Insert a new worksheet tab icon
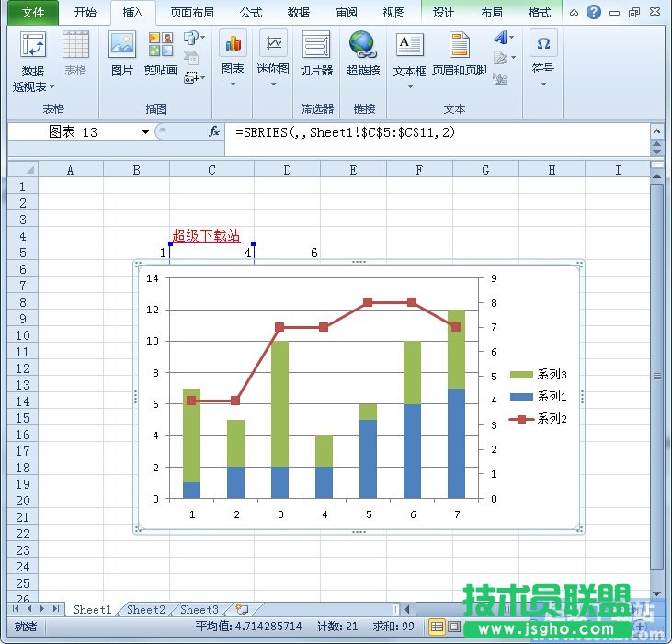The image size is (672, 644). pos(241,609)
